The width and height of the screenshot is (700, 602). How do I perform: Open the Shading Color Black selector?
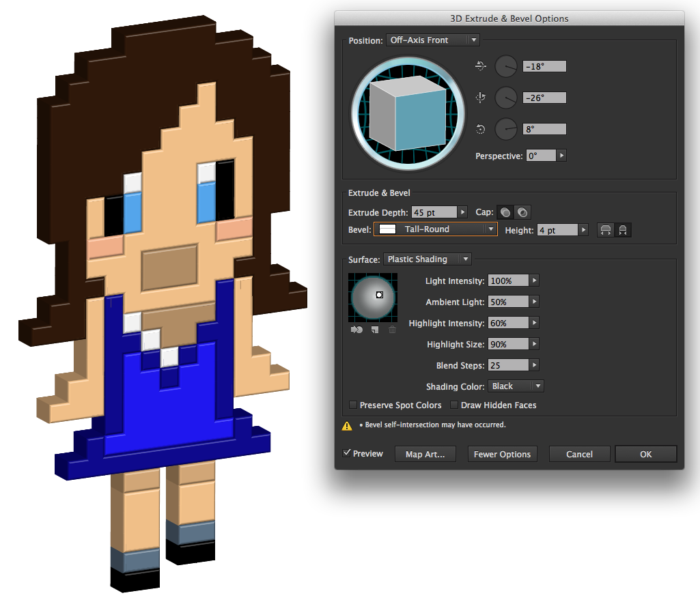coord(515,386)
